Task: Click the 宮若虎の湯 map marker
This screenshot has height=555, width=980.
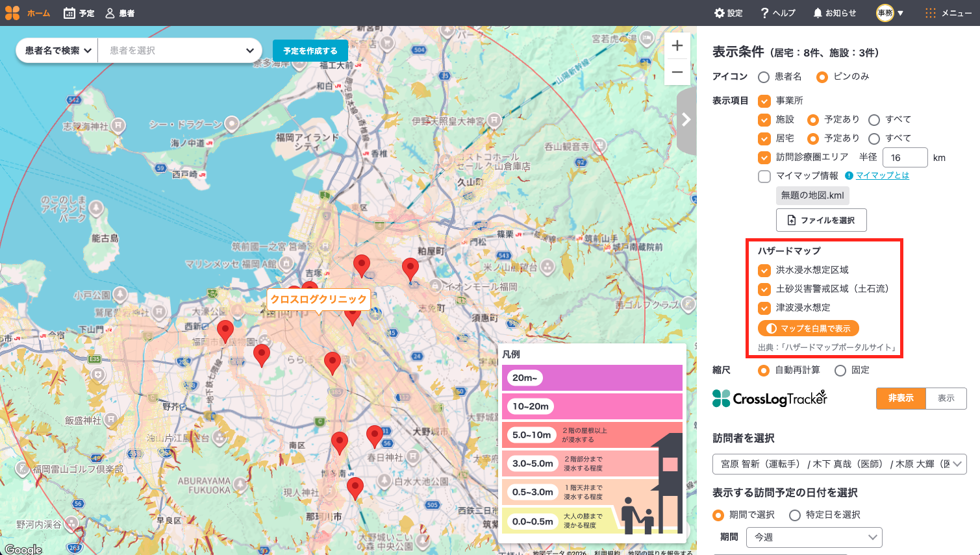Action: pos(647,39)
